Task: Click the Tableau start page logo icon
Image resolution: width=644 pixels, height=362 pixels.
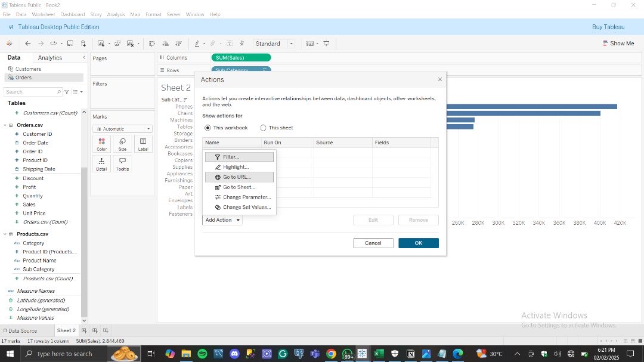Action: 10,43
